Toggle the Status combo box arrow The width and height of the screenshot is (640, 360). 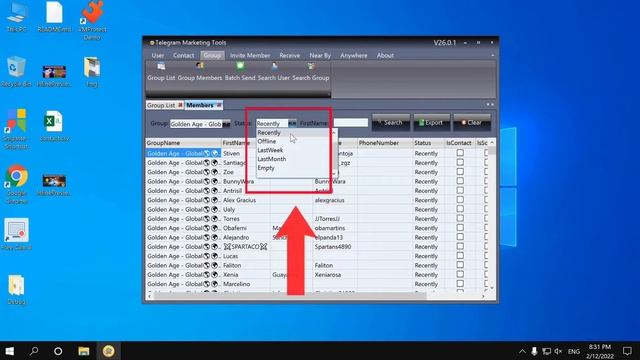click(x=292, y=123)
